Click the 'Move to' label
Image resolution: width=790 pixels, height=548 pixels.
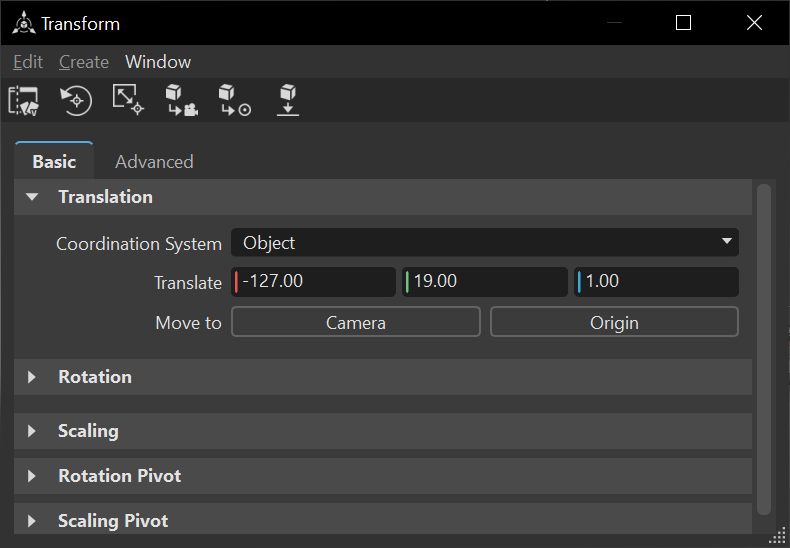tap(188, 322)
